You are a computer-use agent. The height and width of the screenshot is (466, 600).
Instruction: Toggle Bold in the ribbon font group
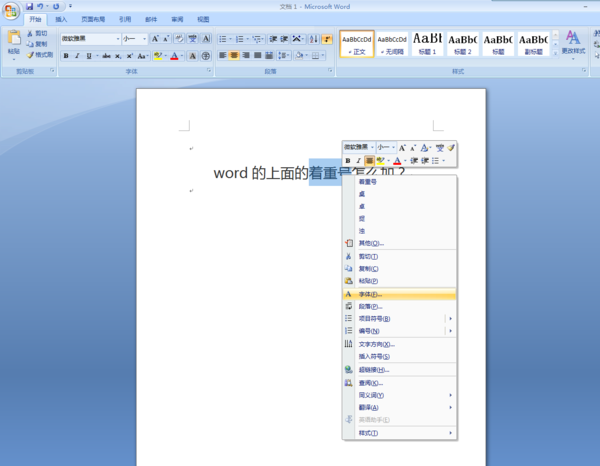pos(66,56)
